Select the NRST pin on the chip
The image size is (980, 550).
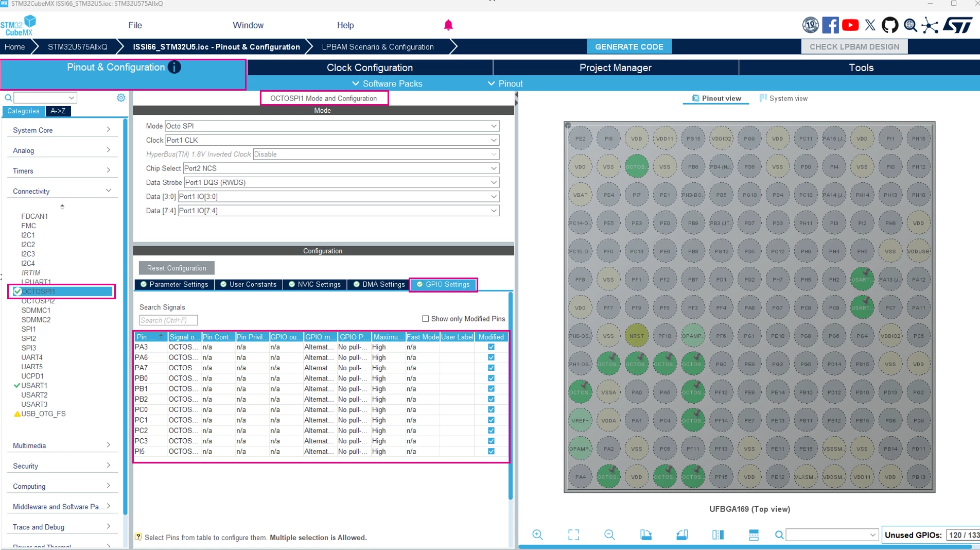pyautogui.click(x=637, y=336)
